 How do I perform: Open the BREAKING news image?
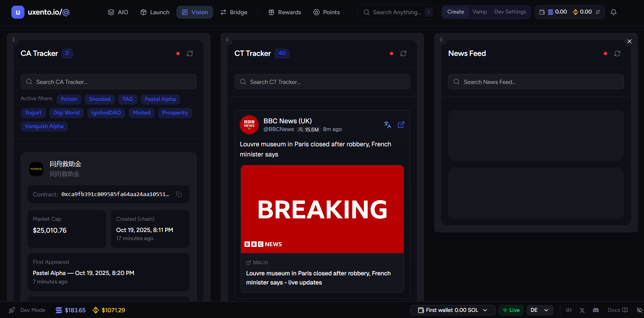coord(322,209)
